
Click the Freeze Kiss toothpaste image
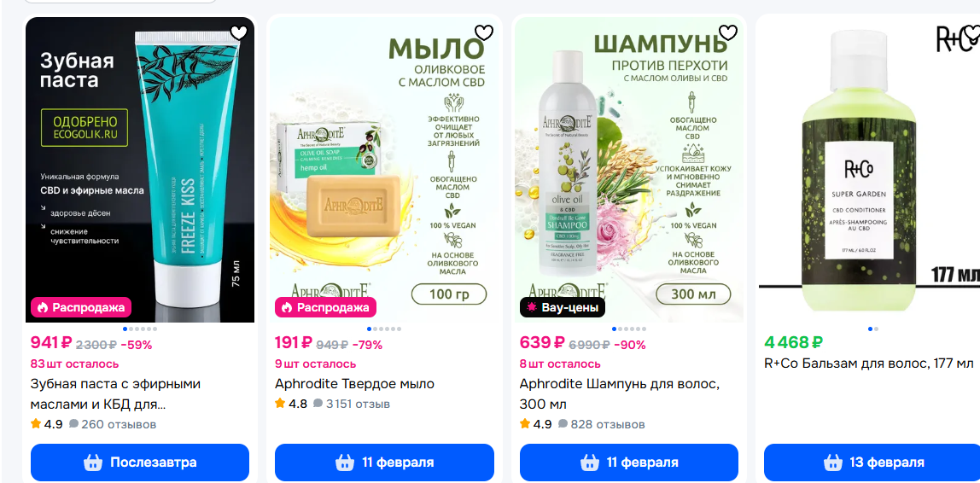[x=140, y=169]
